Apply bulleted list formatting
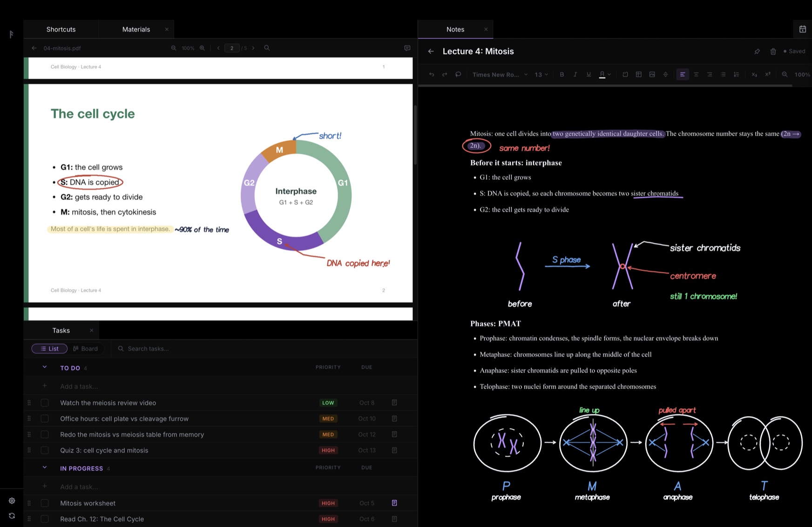 coord(723,74)
